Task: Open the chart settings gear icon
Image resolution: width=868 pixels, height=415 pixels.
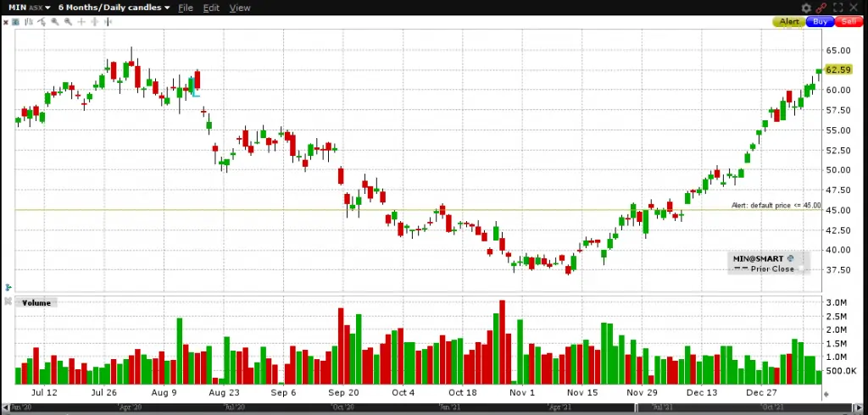Action: click(x=806, y=8)
